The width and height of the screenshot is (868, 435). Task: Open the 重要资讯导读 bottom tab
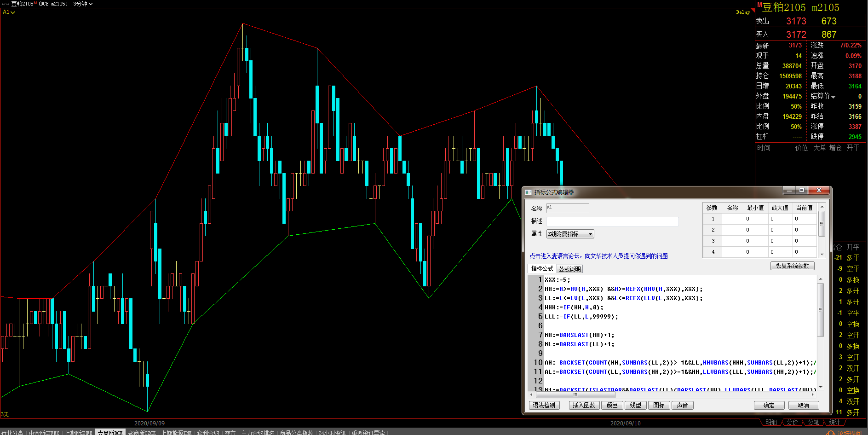(368, 433)
